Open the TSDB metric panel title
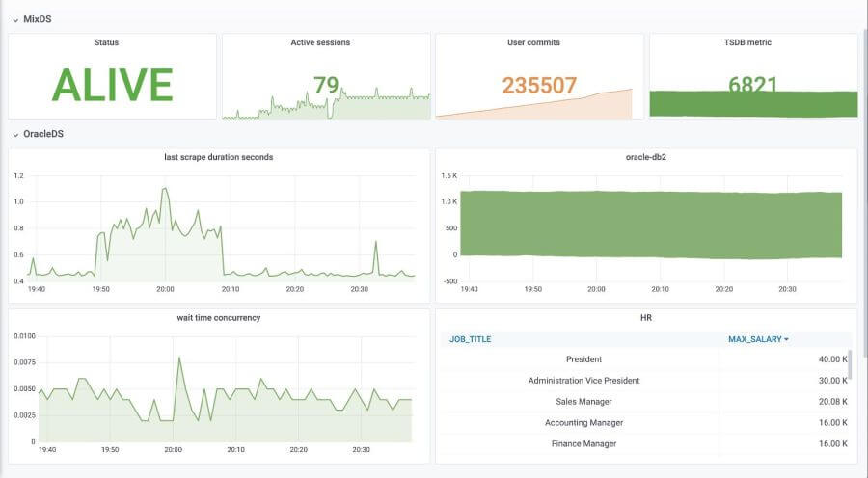Viewport: 868px width, 478px height. point(747,42)
